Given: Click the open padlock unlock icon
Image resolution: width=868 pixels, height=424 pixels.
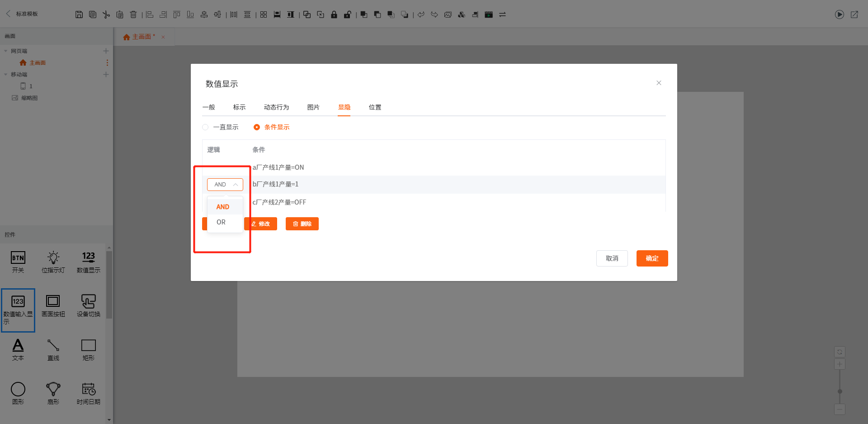Looking at the screenshot, I should click(348, 14).
